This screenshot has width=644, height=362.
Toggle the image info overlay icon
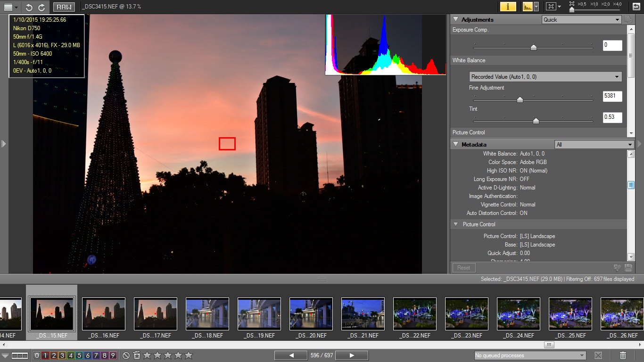point(508,7)
